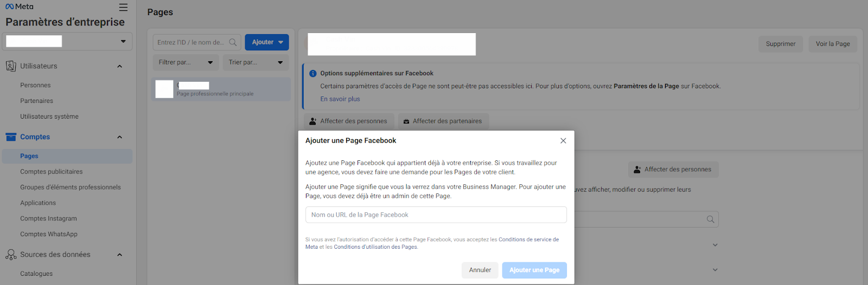The width and height of the screenshot is (868, 285).
Task: Click the Utilisateurs section heading
Action: (x=39, y=66)
